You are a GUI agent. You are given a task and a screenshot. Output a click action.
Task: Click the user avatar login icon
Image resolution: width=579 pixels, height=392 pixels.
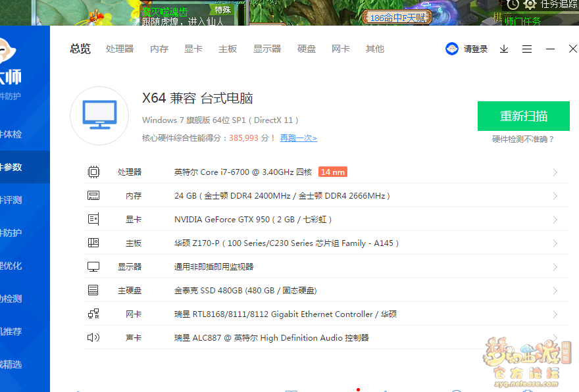pos(451,49)
